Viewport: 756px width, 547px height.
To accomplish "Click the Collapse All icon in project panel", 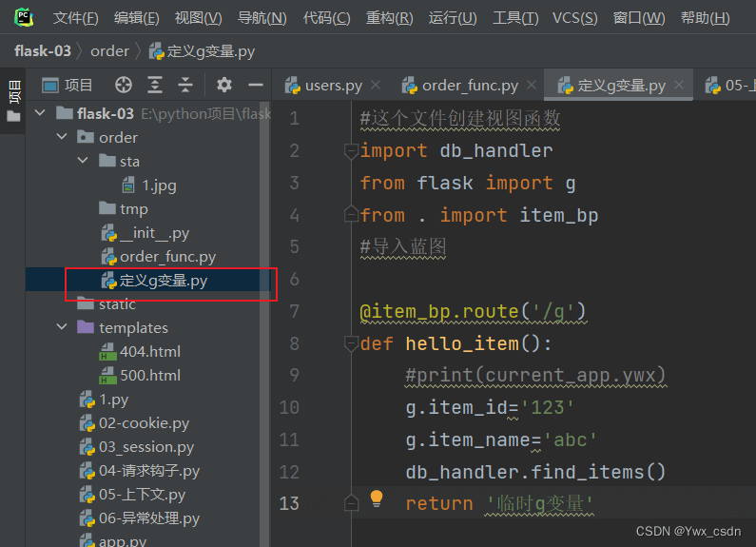I will [185, 86].
